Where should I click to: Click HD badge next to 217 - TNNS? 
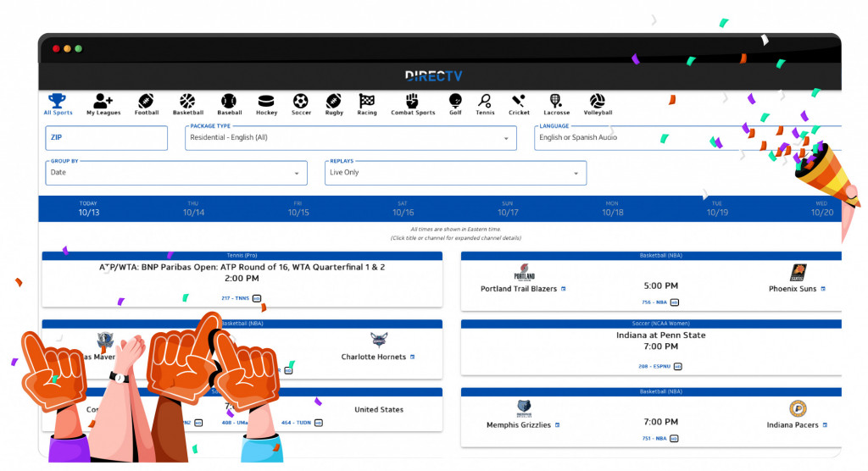(257, 298)
